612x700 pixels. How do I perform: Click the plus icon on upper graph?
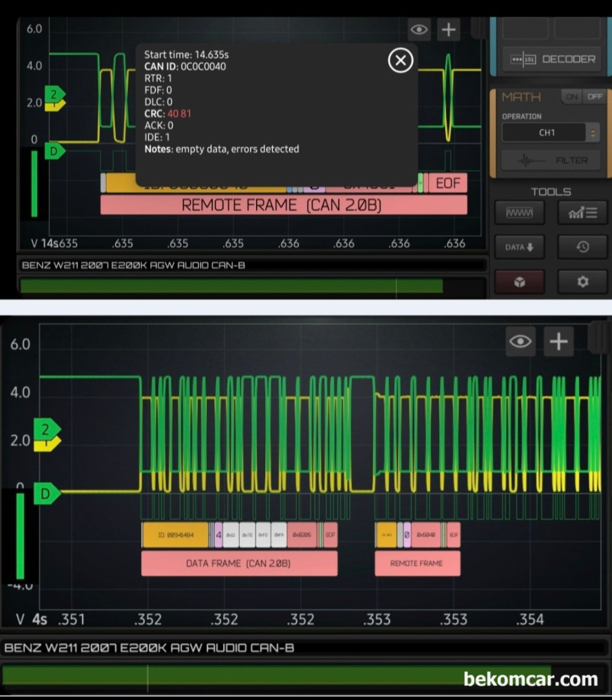(x=449, y=29)
